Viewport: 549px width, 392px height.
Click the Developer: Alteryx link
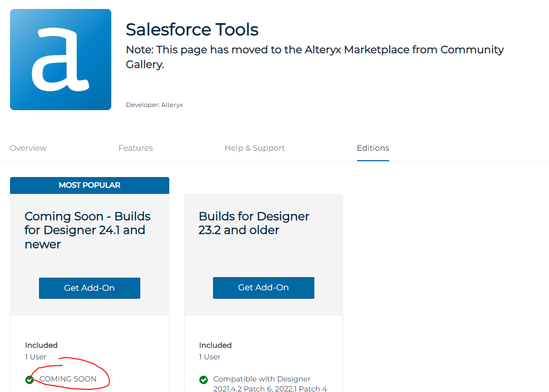point(153,105)
